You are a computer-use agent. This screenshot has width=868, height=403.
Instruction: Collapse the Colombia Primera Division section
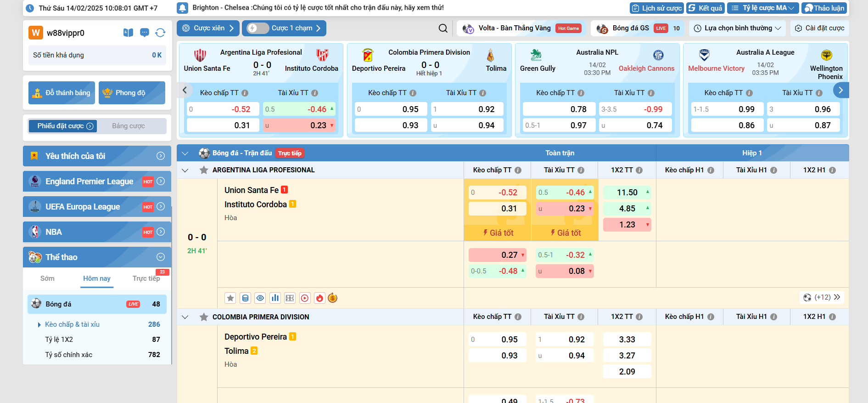coord(185,317)
